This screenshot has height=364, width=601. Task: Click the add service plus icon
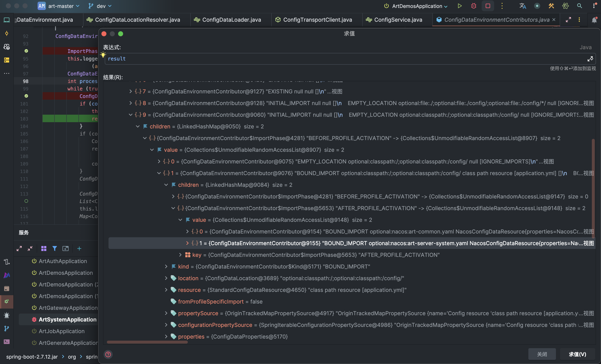pos(79,249)
